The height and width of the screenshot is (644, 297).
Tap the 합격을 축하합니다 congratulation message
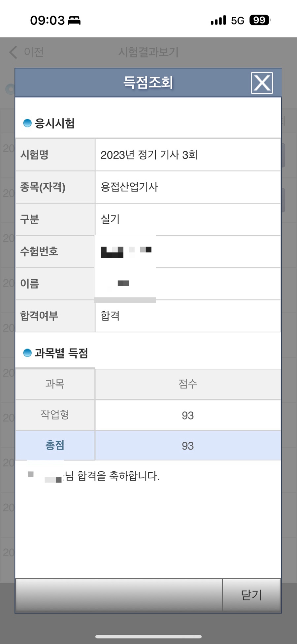[x=112, y=476]
